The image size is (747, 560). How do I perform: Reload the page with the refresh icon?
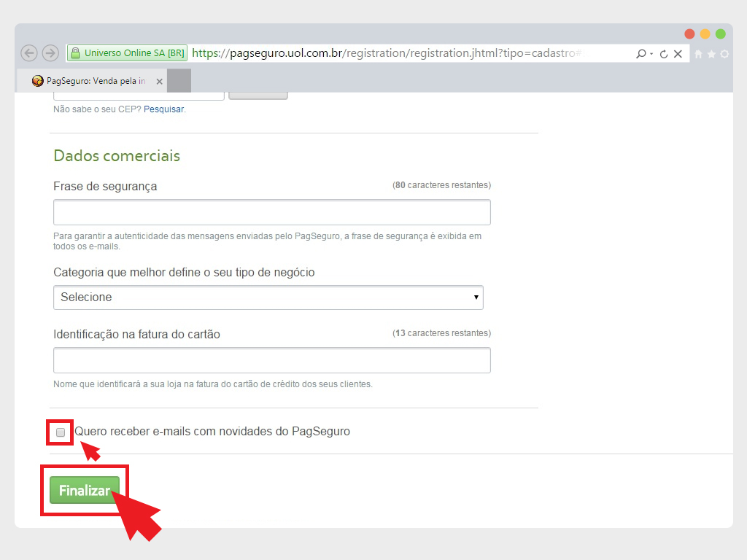point(663,54)
